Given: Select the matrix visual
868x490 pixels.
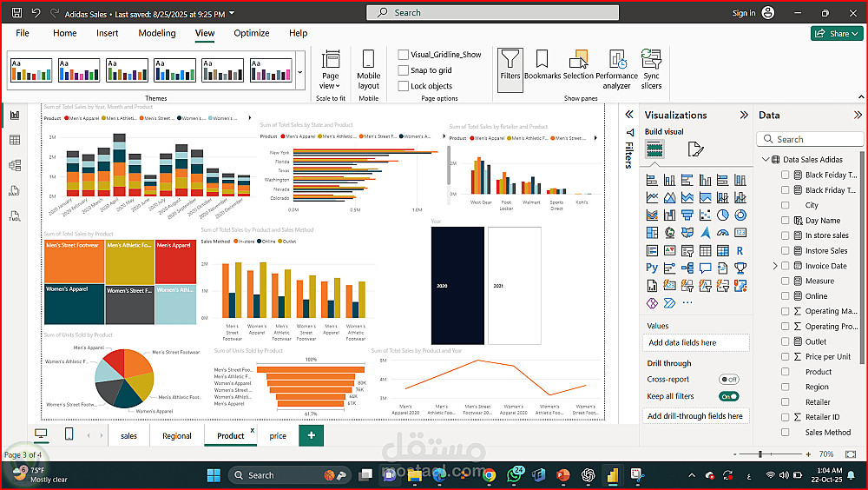Looking at the screenshot, I should tap(722, 250).
